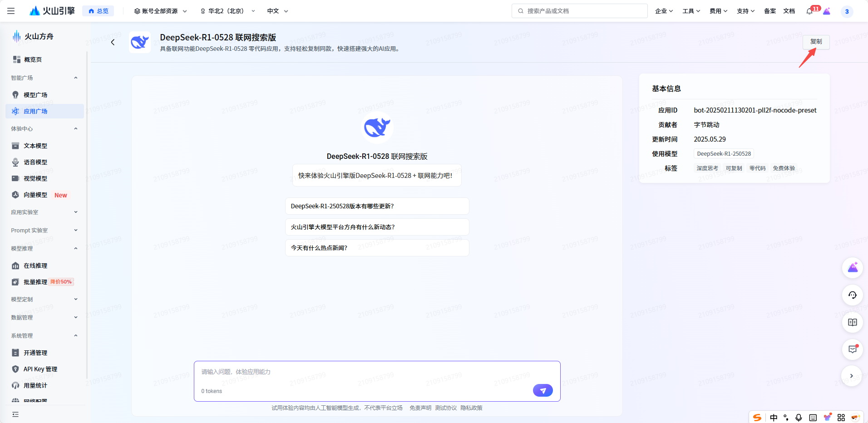Open 向量模型 in sidebar

pyautogui.click(x=44, y=195)
